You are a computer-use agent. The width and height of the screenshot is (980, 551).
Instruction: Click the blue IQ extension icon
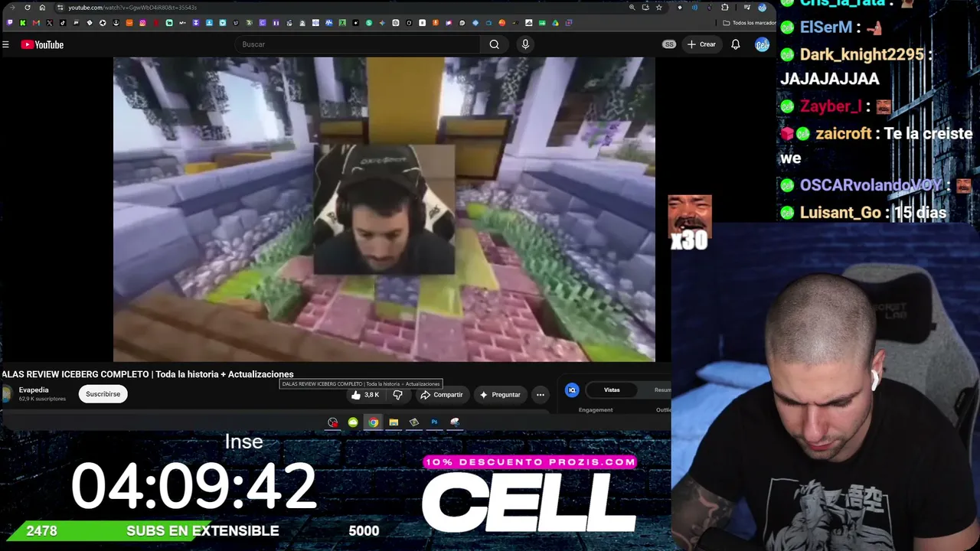(x=572, y=390)
